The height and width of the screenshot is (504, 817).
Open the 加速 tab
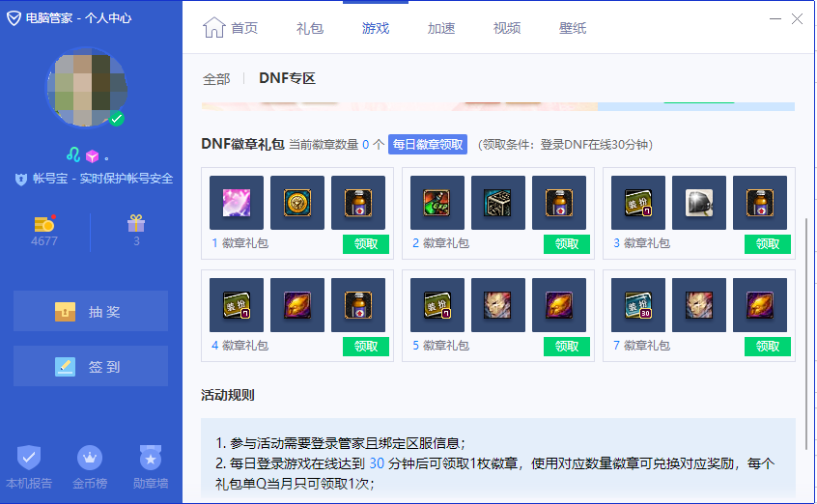[441, 28]
